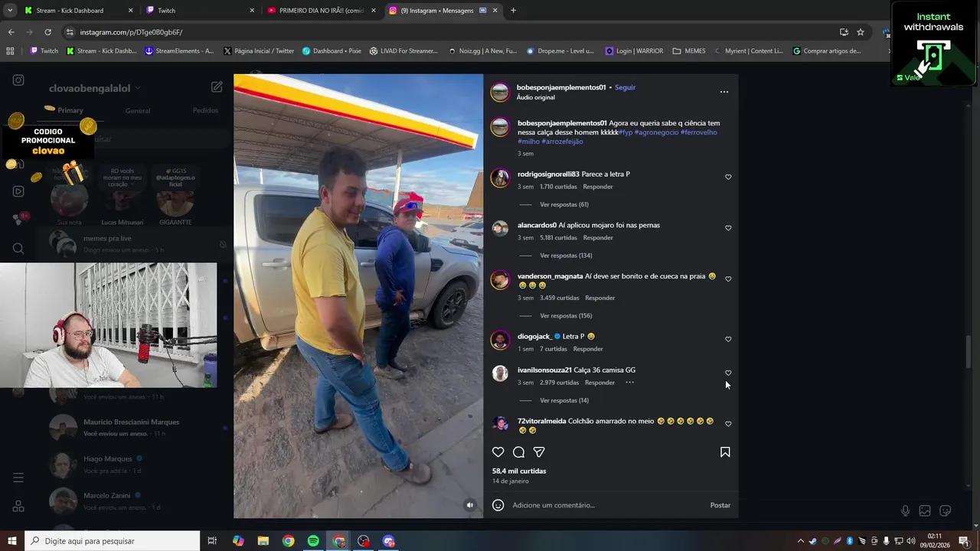Image resolution: width=980 pixels, height=551 pixels.
Task: Open Reels icon in Instagram sidebar
Action: [18, 191]
